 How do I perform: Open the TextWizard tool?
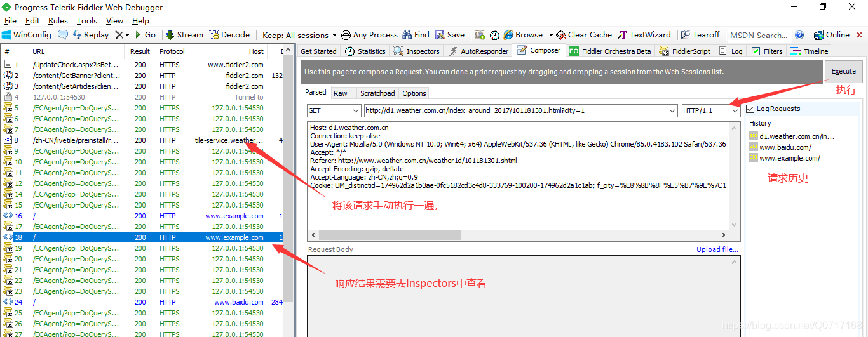pos(644,35)
